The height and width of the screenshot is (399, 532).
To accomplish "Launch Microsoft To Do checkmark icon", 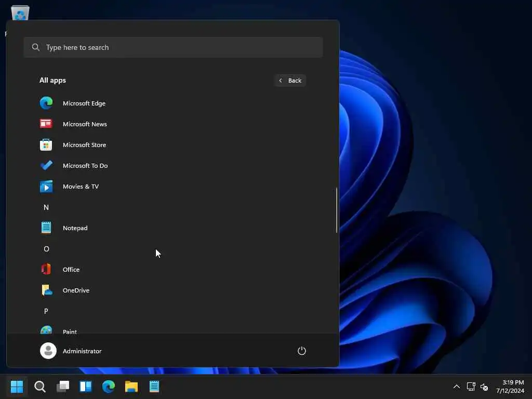I will tap(46, 166).
